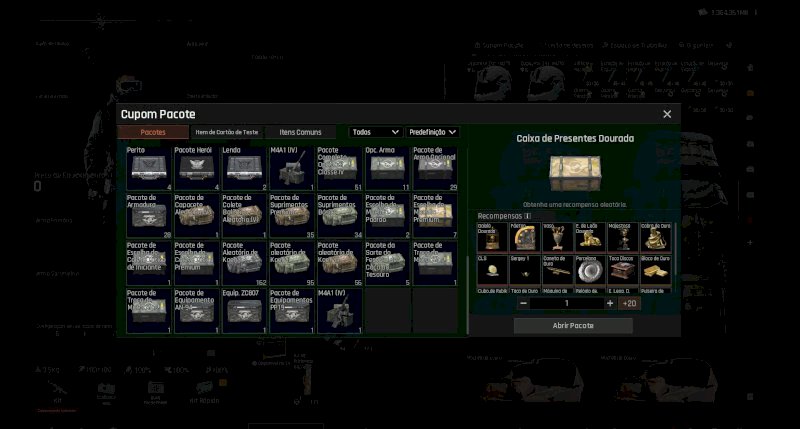The height and width of the screenshot is (429, 800).
Task: Select the Perito package crate
Action: (149, 168)
